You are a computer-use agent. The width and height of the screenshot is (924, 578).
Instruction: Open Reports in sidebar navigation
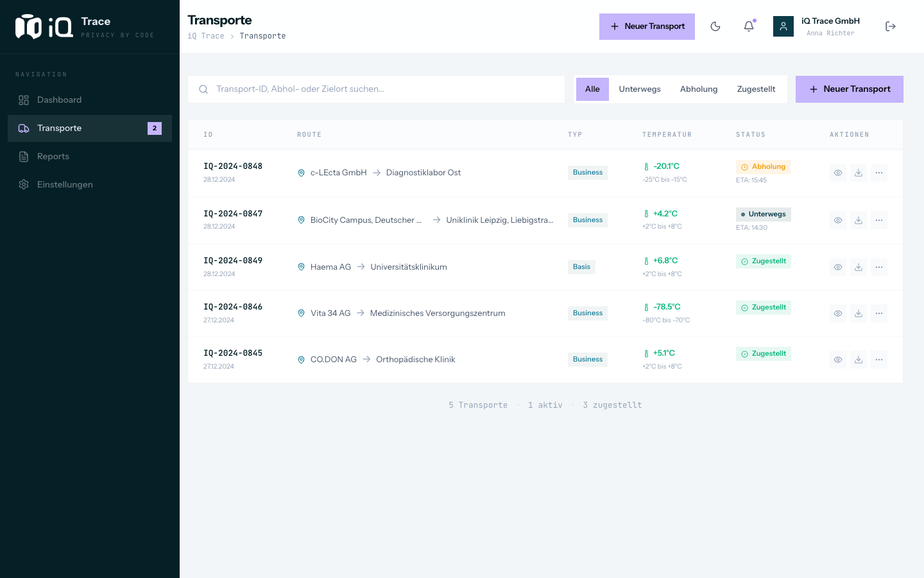90,156
